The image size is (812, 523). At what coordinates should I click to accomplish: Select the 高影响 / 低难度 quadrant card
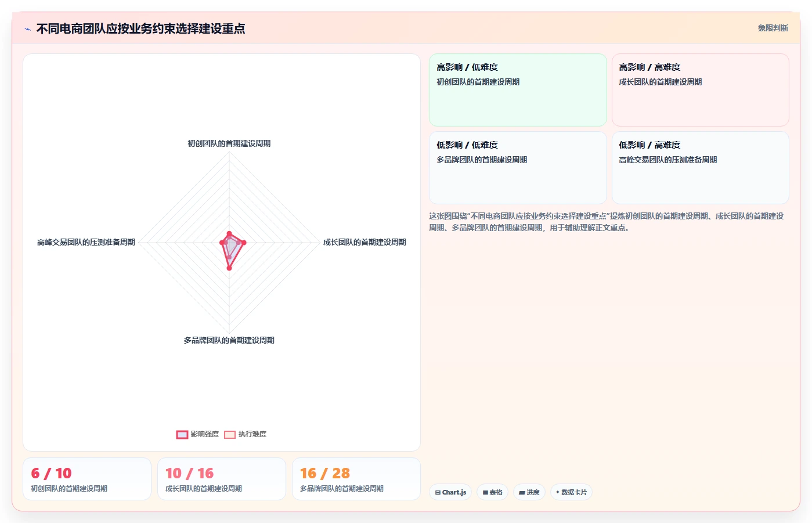518,90
